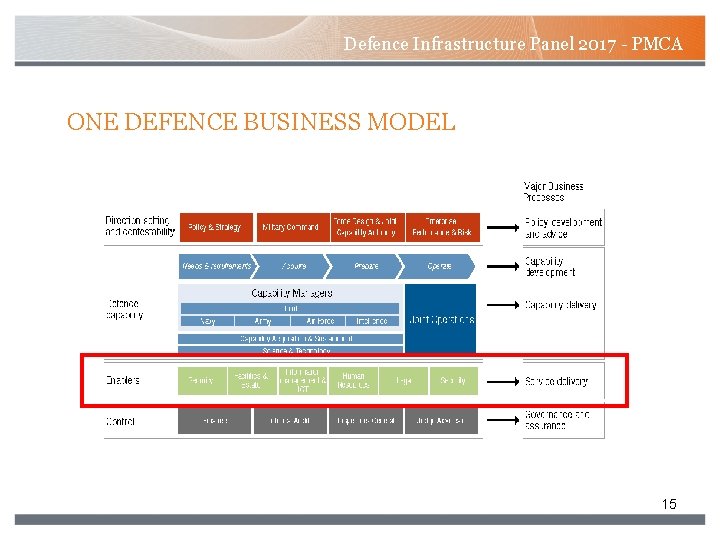This screenshot has height=540, width=720.
Task: Click the ONE DEFENCE BUSINESS MODEL title
Action: point(261,122)
